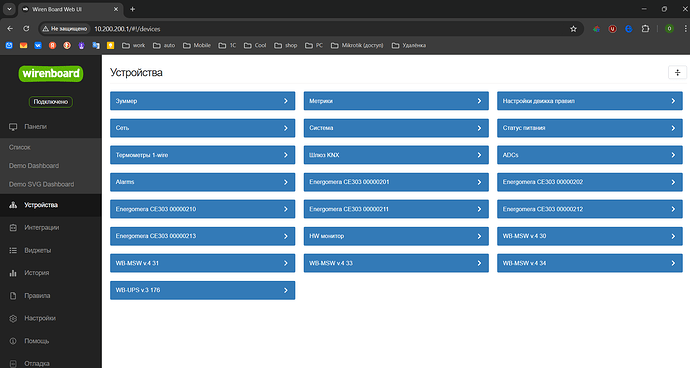
Task: Click the Подключено connection status badge
Action: point(51,102)
